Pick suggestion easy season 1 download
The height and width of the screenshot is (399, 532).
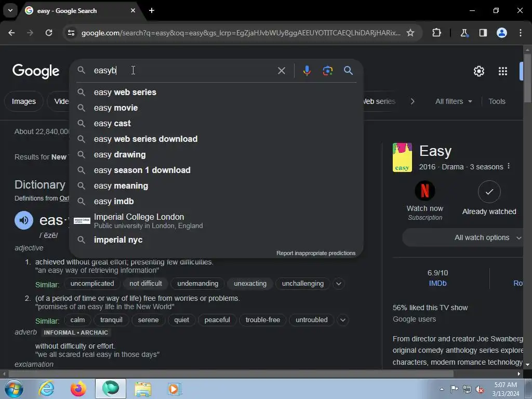pyautogui.click(x=216, y=170)
